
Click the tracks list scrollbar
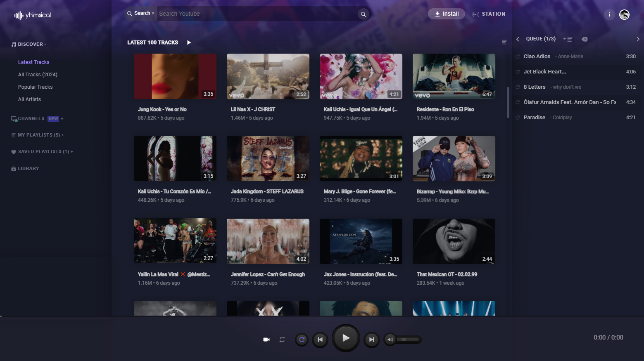point(508,102)
